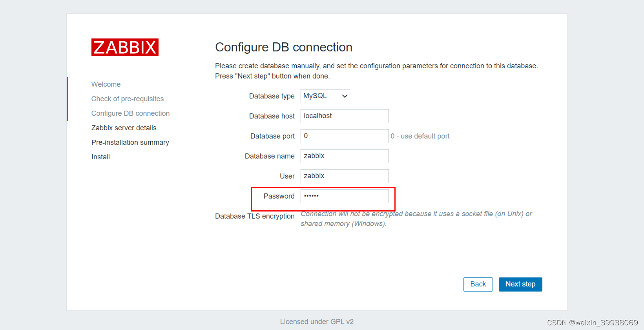Image resolution: width=644 pixels, height=330 pixels.
Task: Click the Database TLS encryption label
Action: click(x=255, y=216)
